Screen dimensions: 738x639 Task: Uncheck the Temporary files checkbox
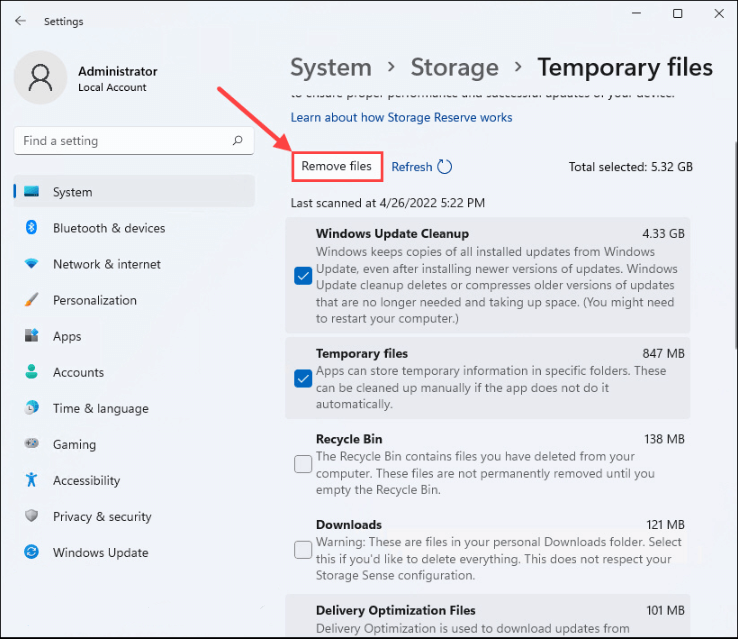tap(303, 378)
